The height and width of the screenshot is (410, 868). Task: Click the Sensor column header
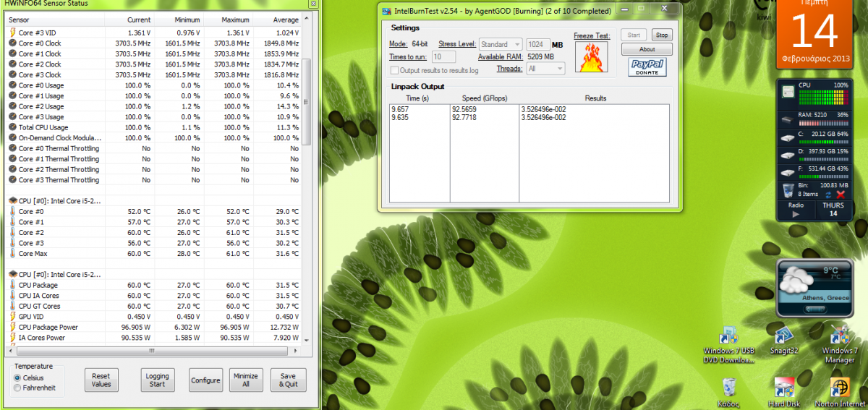[x=54, y=20]
